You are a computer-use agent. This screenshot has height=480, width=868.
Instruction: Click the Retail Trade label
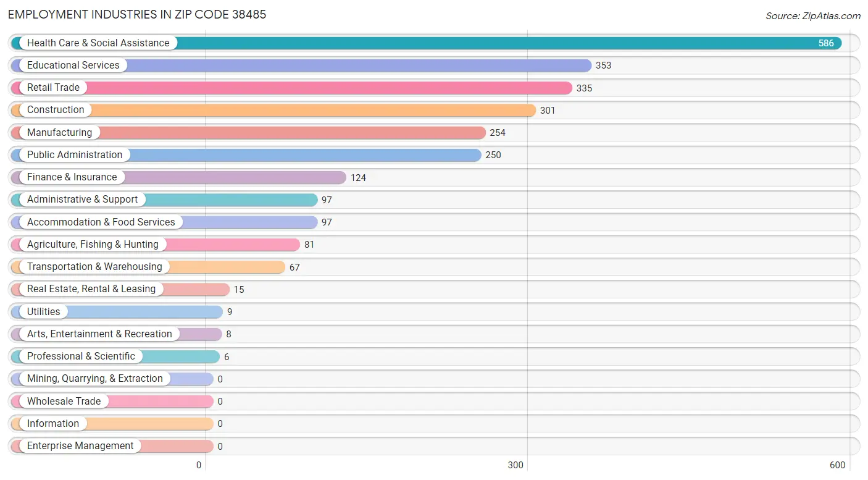[x=53, y=88]
